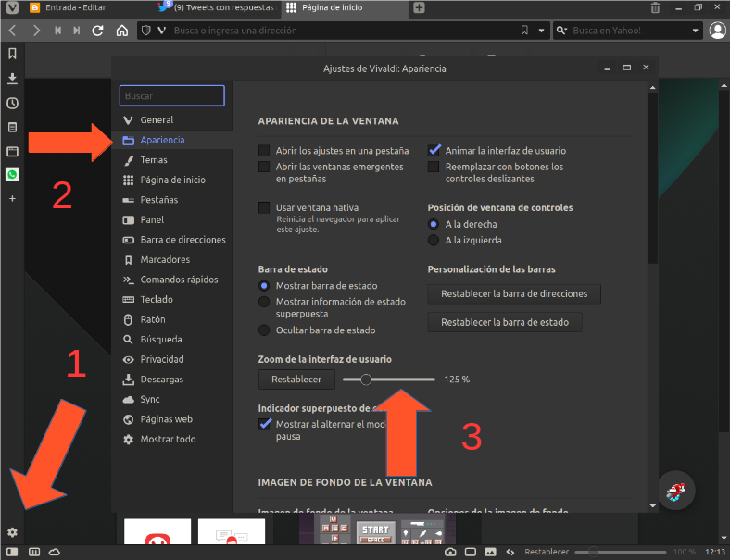
Task: Click Restablecer zoom in the status bar
Action: (x=547, y=552)
